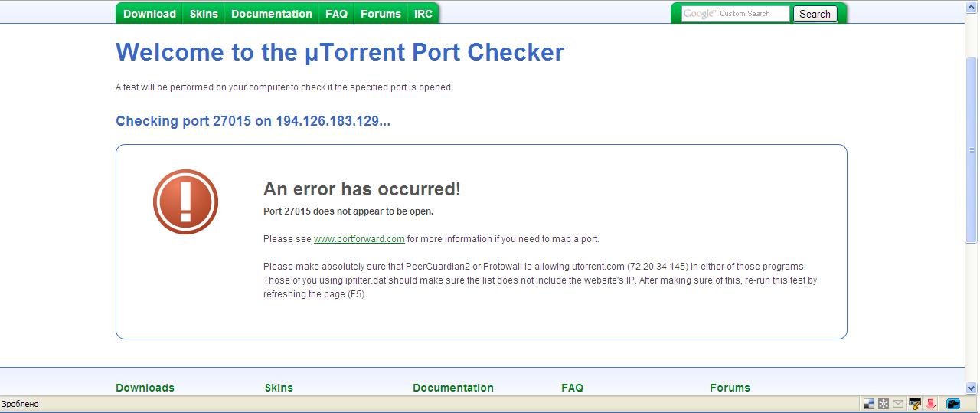
Task: Open the envelope mail icon in status bar
Action: (898, 404)
